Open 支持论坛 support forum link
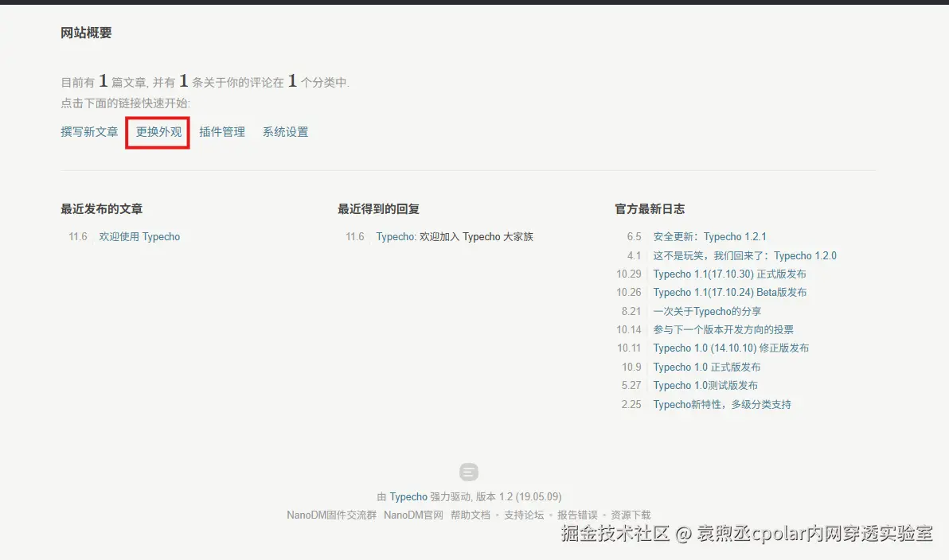 [524, 515]
